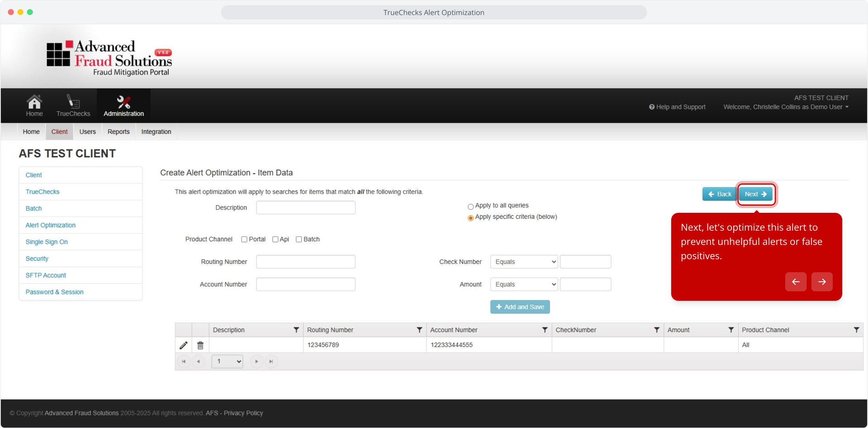Go to the previous table page
868x428 pixels.
(x=198, y=361)
